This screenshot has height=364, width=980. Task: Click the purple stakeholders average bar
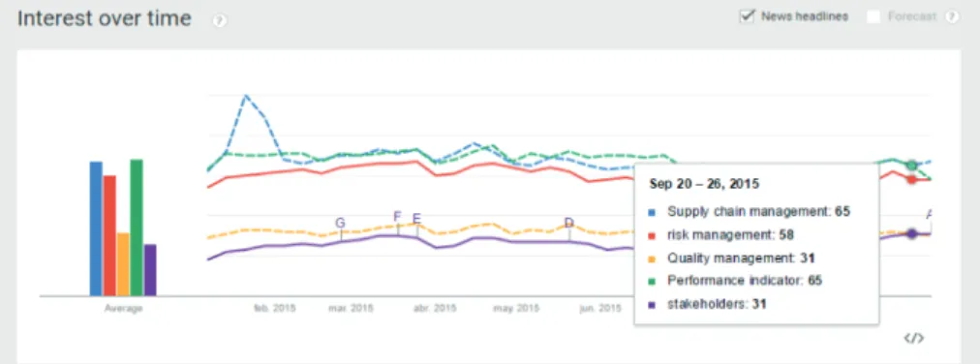pyautogui.click(x=150, y=270)
